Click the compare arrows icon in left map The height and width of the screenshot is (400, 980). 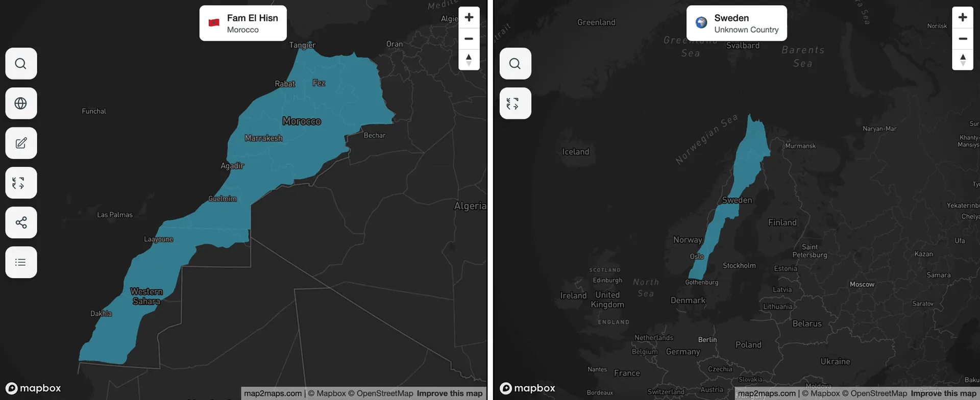21,183
